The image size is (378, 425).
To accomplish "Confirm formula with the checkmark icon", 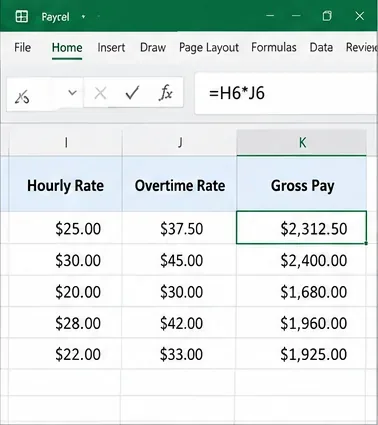I will click(132, 93).
